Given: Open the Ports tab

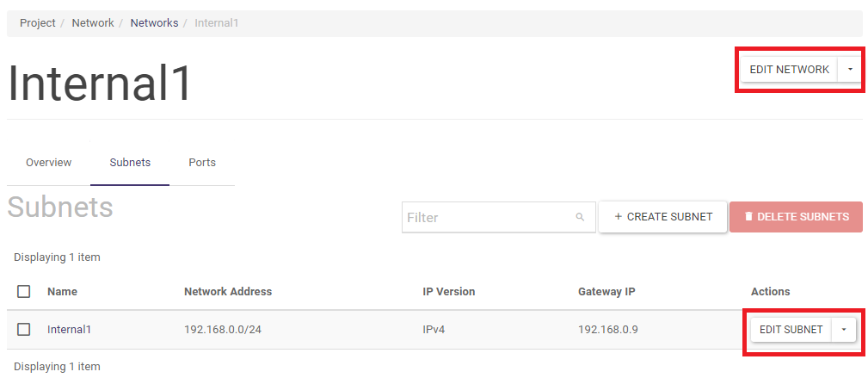Looking at the screenshot, I should 202,162.
